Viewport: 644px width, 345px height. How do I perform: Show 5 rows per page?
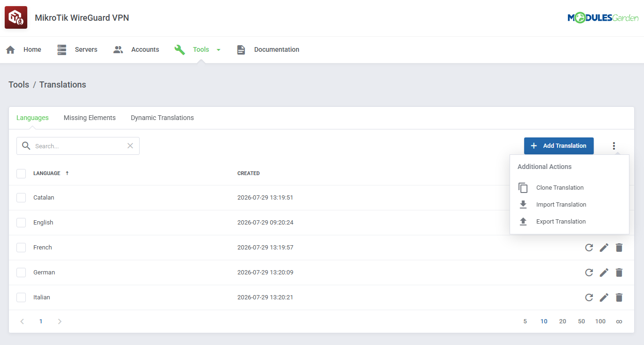tap(525, 321)
